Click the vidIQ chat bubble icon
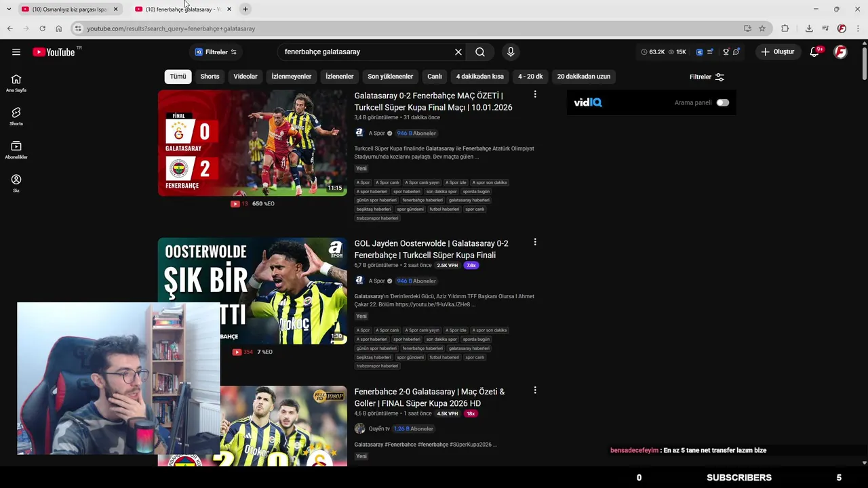Viewport: 868px width, 488px height. click(736, 52)
